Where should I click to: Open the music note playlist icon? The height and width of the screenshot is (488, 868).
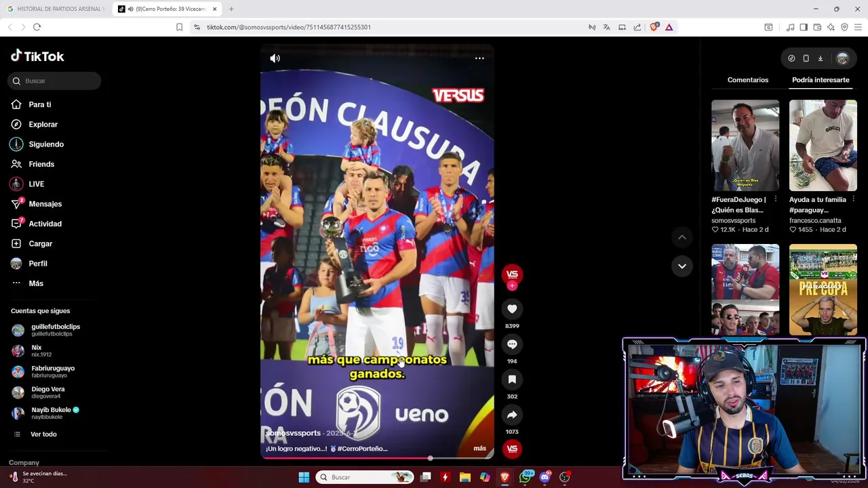(x=790, y=27)
